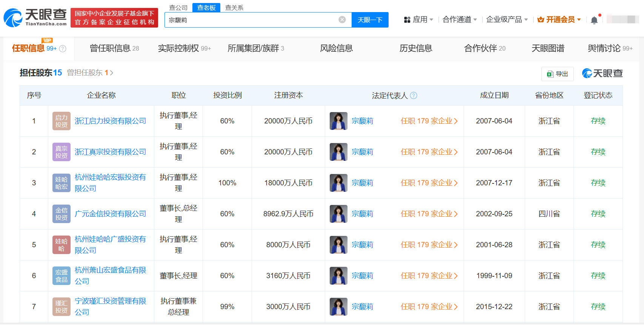Open the 曾任职信息 tab
The height and width of the screenshot is (325, 644).
tap(114, 48)
